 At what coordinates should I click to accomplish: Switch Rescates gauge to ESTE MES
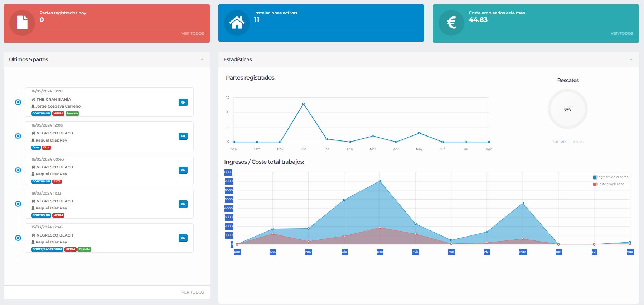[x=559, y=142]
